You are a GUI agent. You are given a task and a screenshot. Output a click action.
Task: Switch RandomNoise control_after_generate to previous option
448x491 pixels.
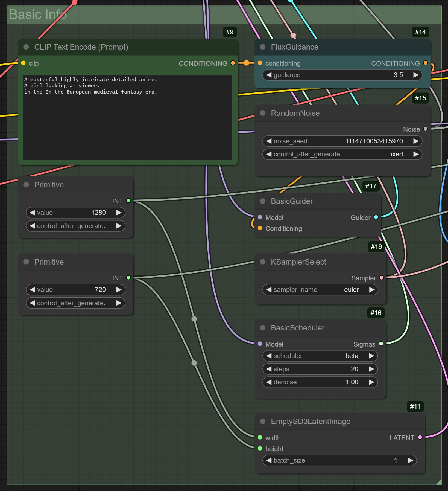click(269, 154)
